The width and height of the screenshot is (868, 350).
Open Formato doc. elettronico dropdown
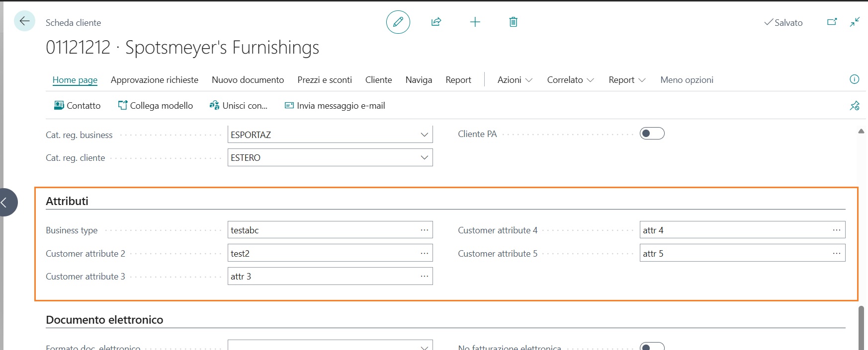424,347
